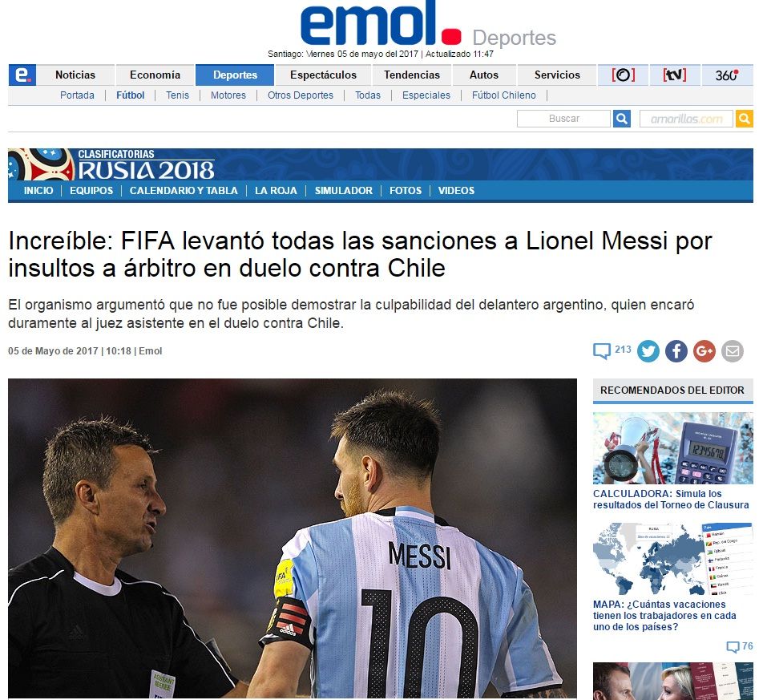Share the article on Google Plus
The image size is (763, 700).
pos(704,351)
